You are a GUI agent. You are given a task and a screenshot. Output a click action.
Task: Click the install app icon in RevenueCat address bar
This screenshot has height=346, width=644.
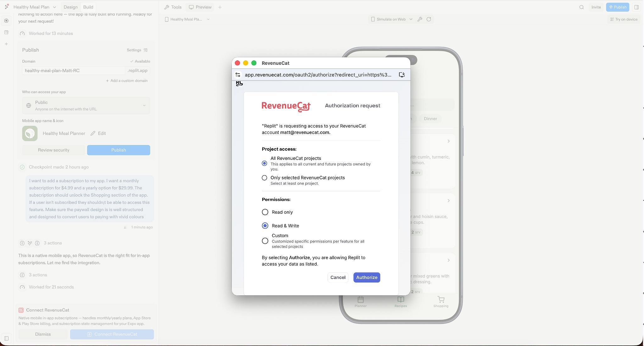click(x=402, y=75)
